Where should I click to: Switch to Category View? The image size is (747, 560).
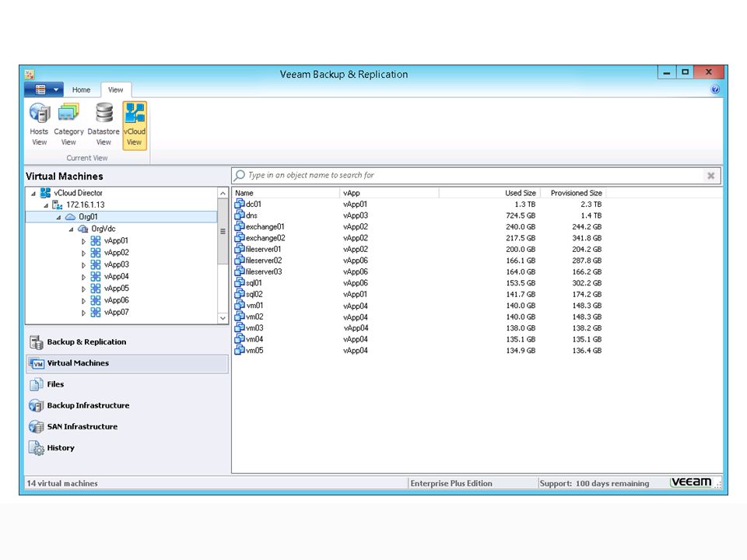(68, 124)
